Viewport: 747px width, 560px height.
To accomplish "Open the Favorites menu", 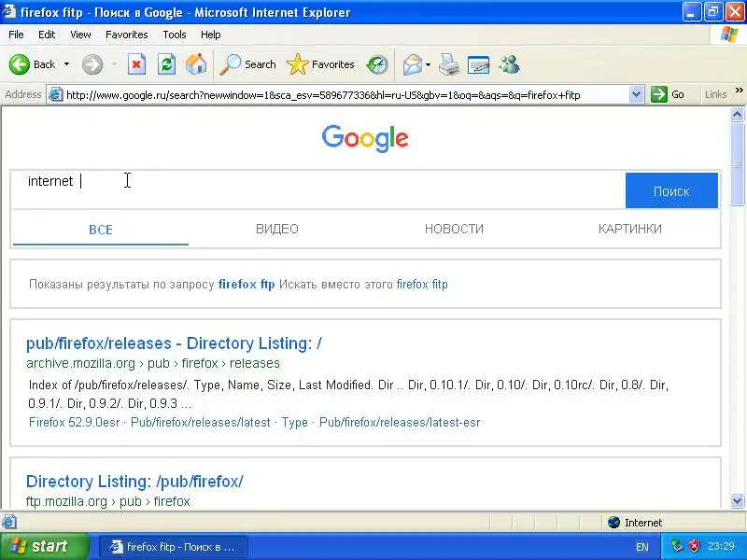I will point(127,35).
